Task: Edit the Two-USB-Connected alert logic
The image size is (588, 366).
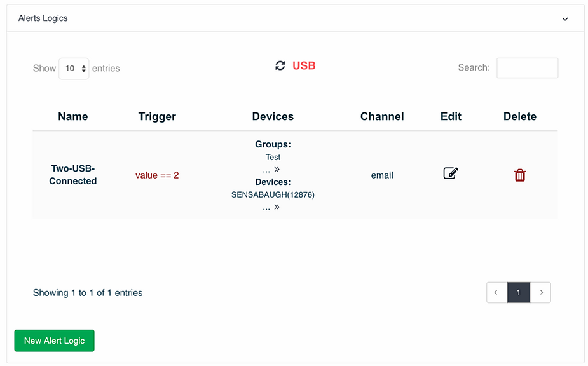Action: tap(451, 173)
